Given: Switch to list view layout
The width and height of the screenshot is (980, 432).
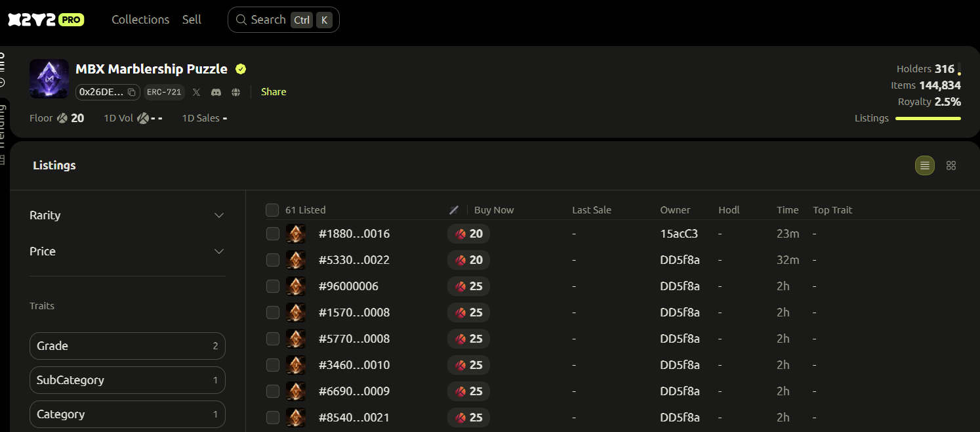Looking at the screenshot, I should (x=925, y=165).
